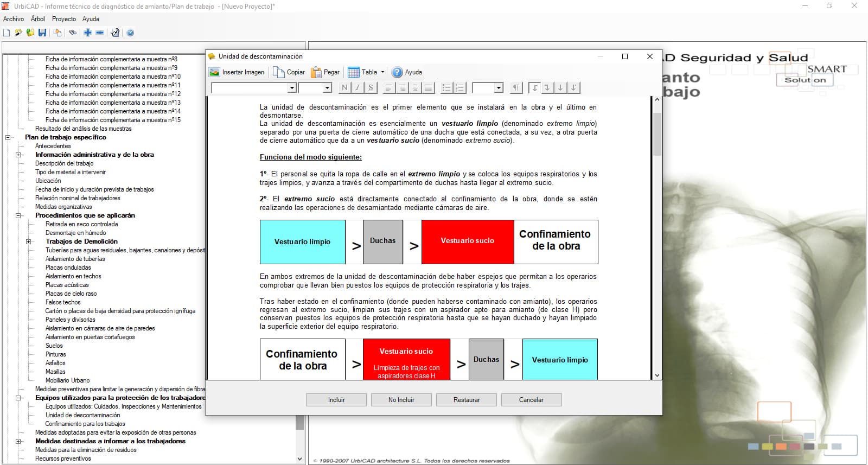Toggle bulleted list

click(446, 88)
